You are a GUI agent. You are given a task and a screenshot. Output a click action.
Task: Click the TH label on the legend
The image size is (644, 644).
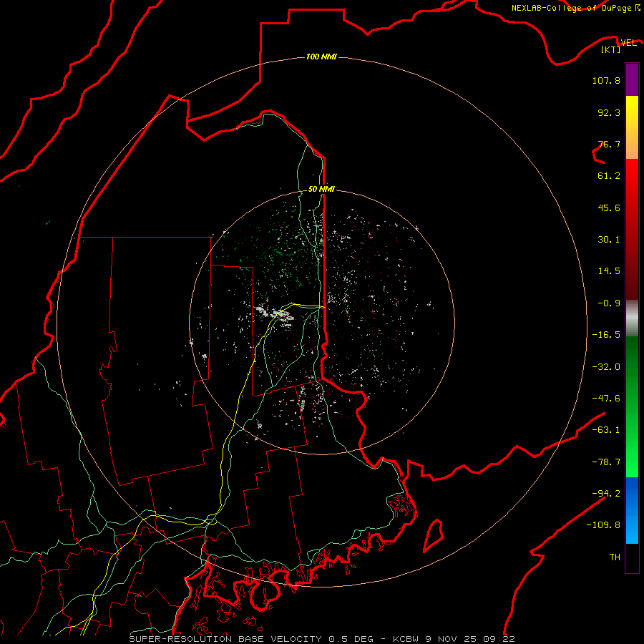coord(615,557)
